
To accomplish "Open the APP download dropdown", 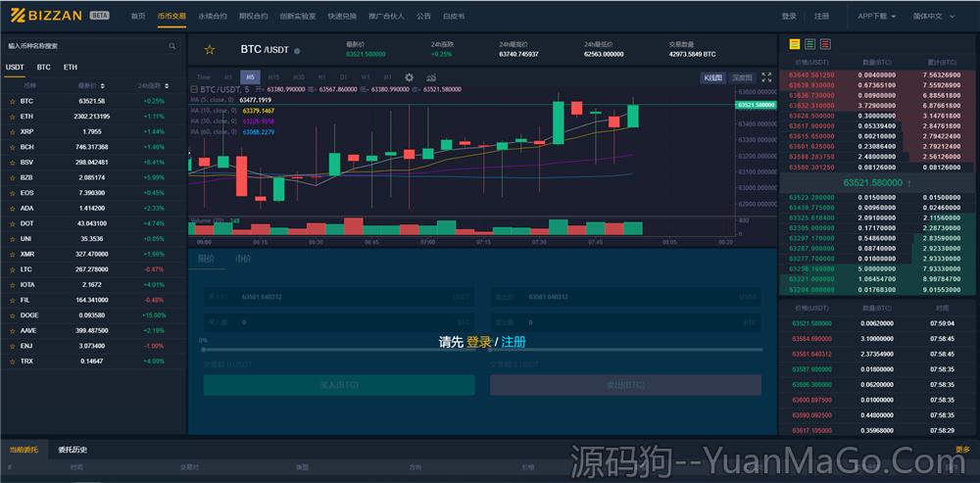I will click(877, 17).
